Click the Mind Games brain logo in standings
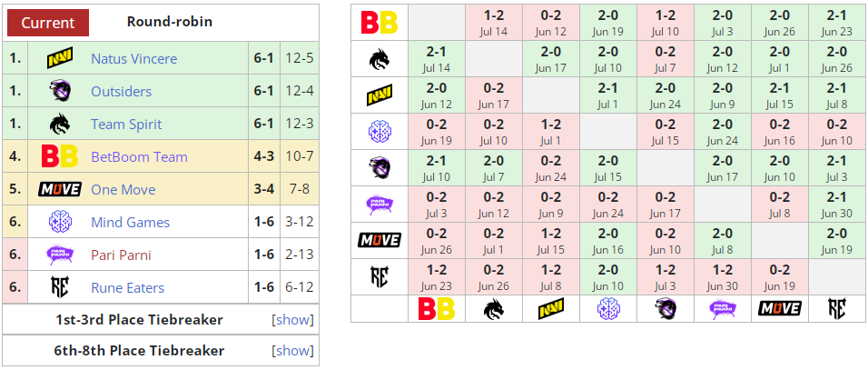The width and height of the screenshot is (868, 370). pyautogui.click(x=60, y=223)
